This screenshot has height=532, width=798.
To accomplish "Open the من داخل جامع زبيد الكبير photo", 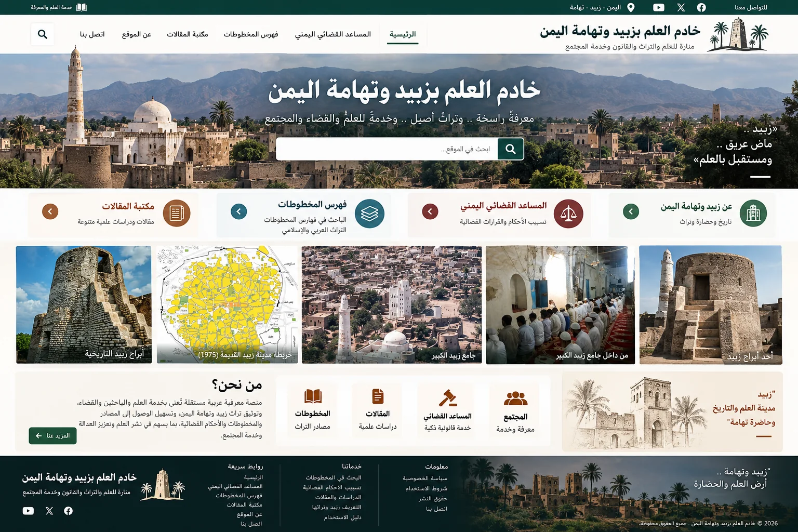I will click(561, 305).
